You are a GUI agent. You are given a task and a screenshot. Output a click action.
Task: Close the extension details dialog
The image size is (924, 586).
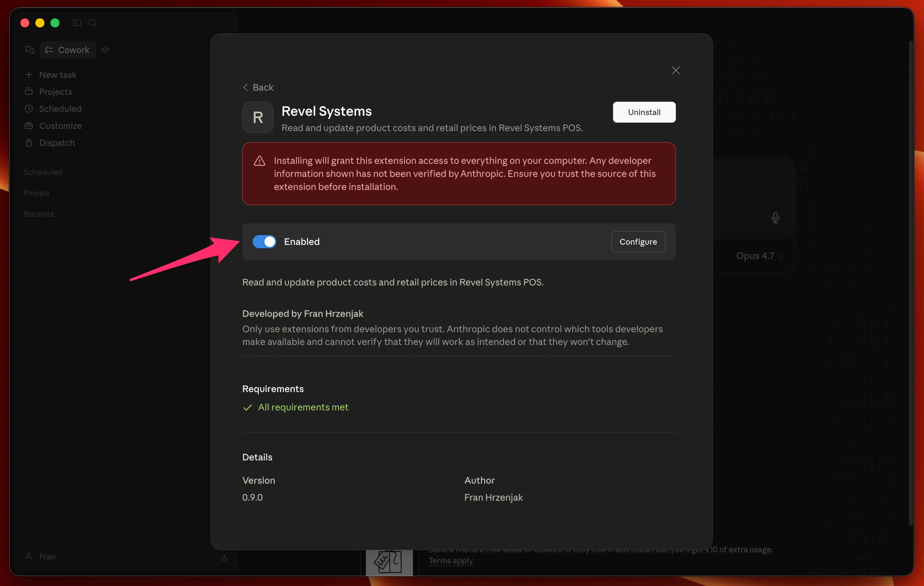[676, 71]
